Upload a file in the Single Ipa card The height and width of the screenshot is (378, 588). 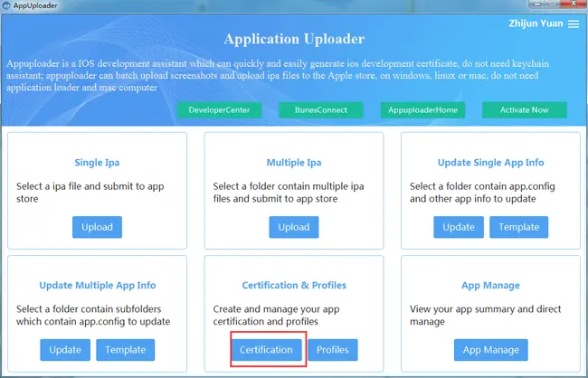tap(97, 227)
